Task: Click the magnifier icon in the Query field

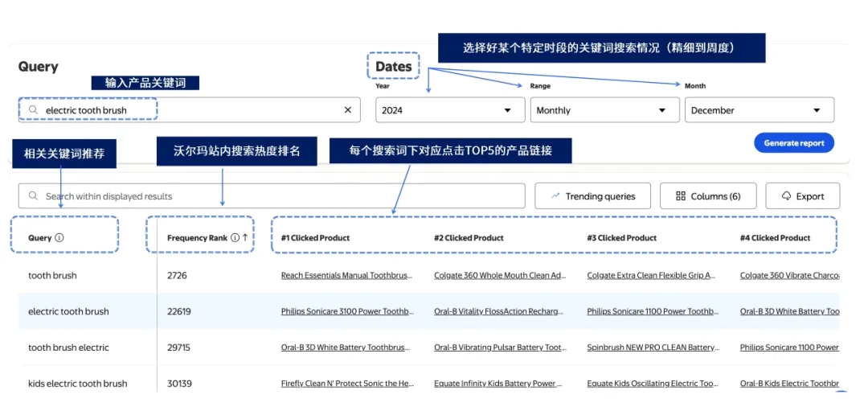Action: [x=35, y=109]
